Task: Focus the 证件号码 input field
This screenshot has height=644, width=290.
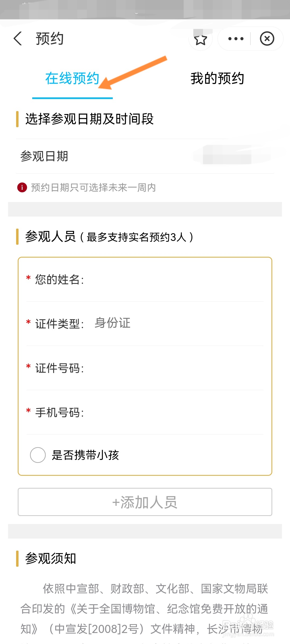Action: (x=145, y=368)
